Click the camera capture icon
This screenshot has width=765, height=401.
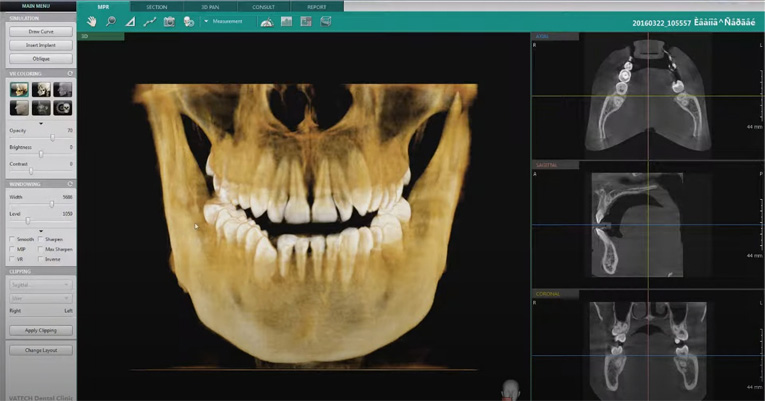pyautogui.click(x=169, y=21)
